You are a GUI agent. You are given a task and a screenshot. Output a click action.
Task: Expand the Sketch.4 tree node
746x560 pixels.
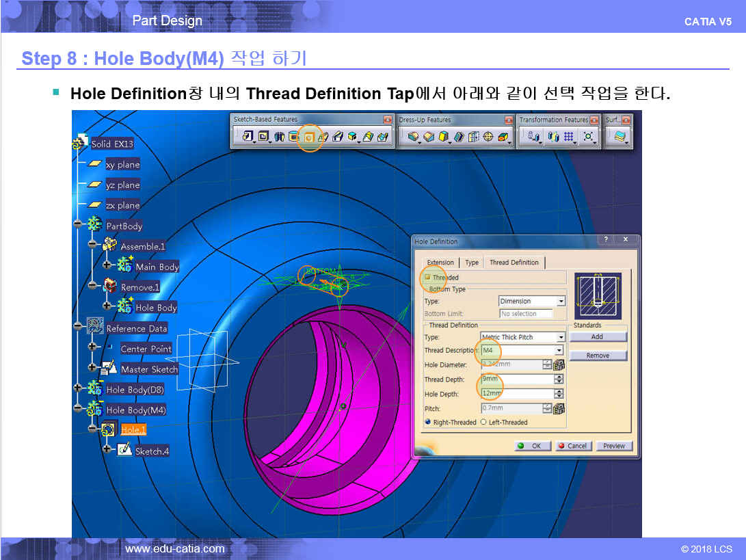point(107,449)
